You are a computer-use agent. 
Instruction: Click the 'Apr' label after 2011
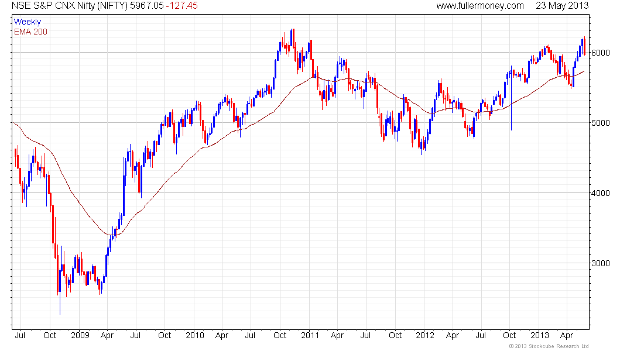[x=337, y=336]
